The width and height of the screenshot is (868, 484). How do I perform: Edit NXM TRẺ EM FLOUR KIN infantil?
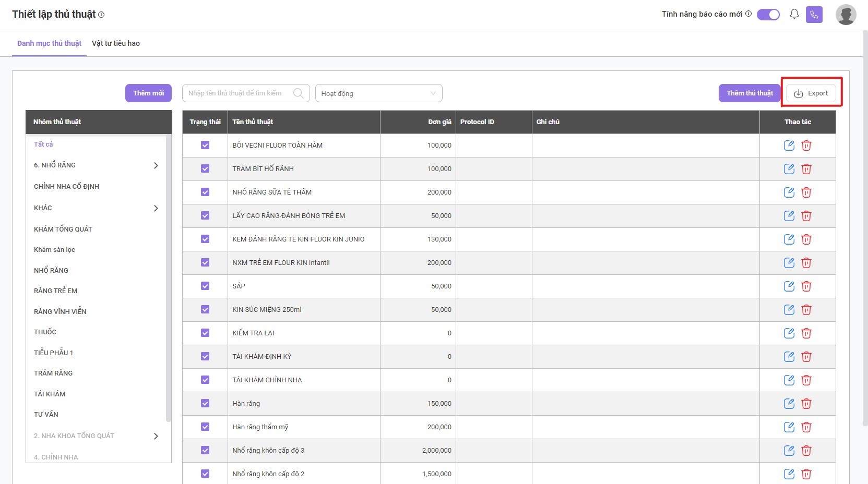click(x=789, y=263)
